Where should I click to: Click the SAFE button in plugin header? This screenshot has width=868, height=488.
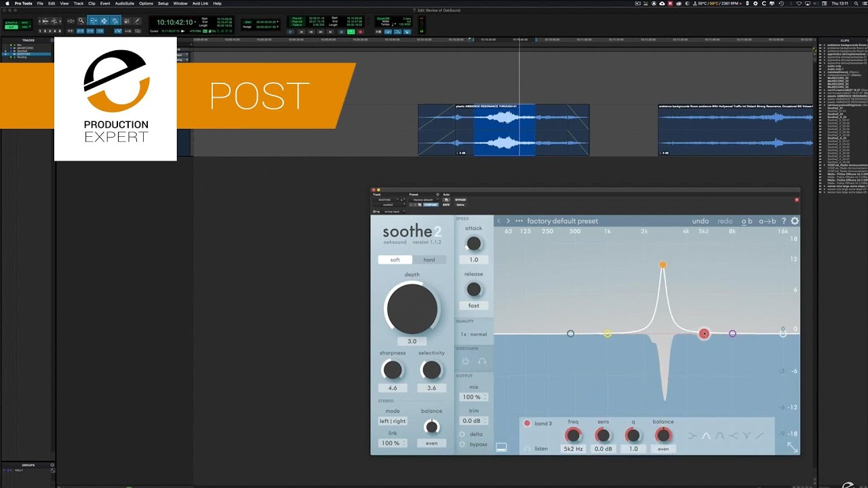446,205
